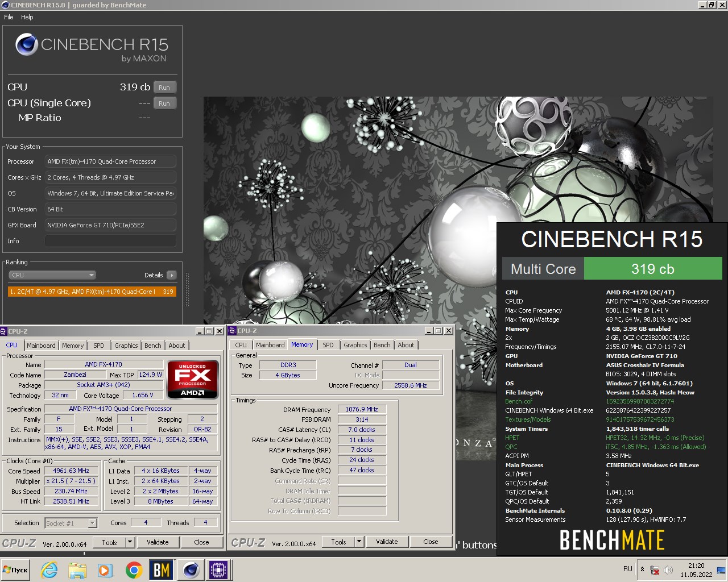Click the CAS# Latency 7.0 clocks value
The width and height of the screenshot is (728, 582).
tap(362, 430)
